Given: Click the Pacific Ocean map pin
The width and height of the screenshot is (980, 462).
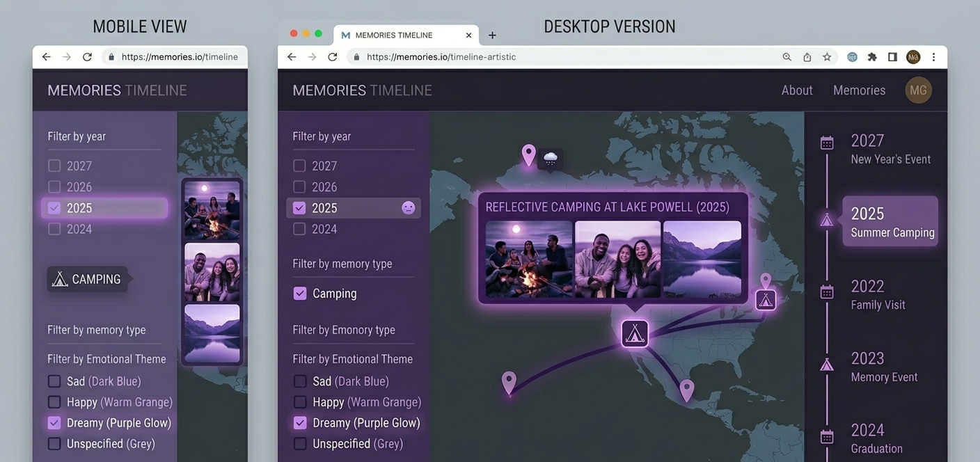Looking at the screenshot, I should coord(509,383).
